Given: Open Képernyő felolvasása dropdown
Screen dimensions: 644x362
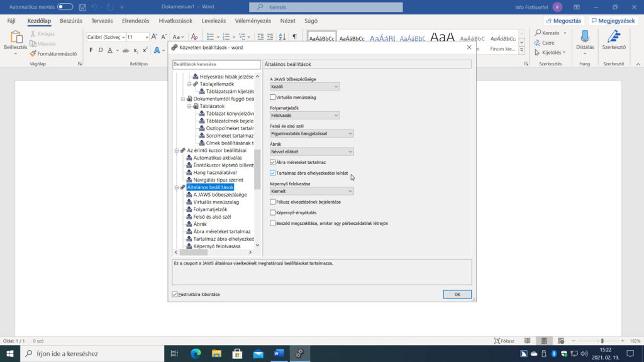Looking at the screenshot, I should pos(311,191).
